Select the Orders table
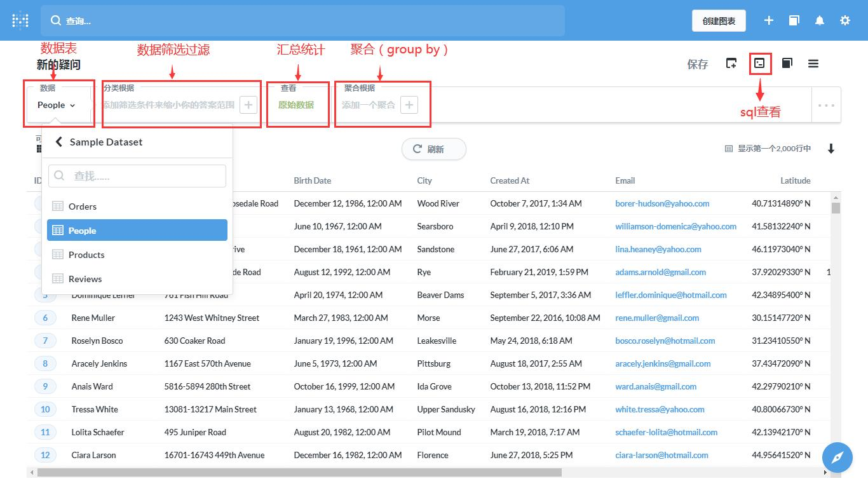Screen dimensions: 868x488 tap(137, 207)
